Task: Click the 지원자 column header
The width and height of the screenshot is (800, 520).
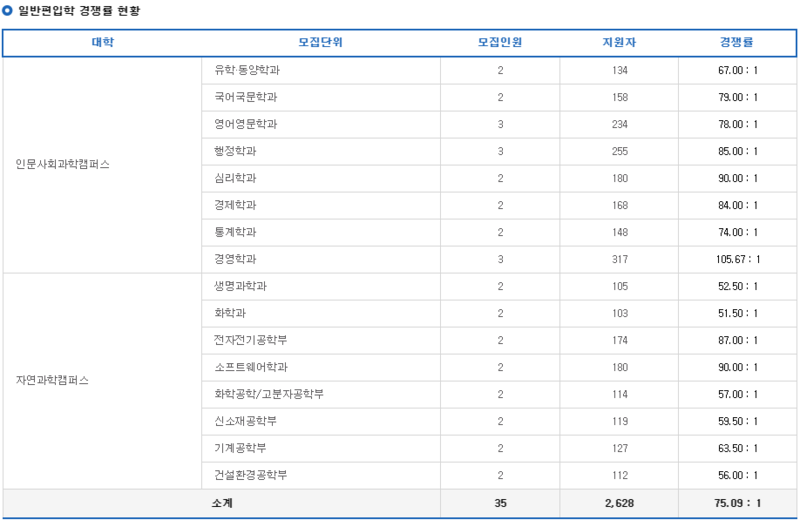Action: click(619, 42)
